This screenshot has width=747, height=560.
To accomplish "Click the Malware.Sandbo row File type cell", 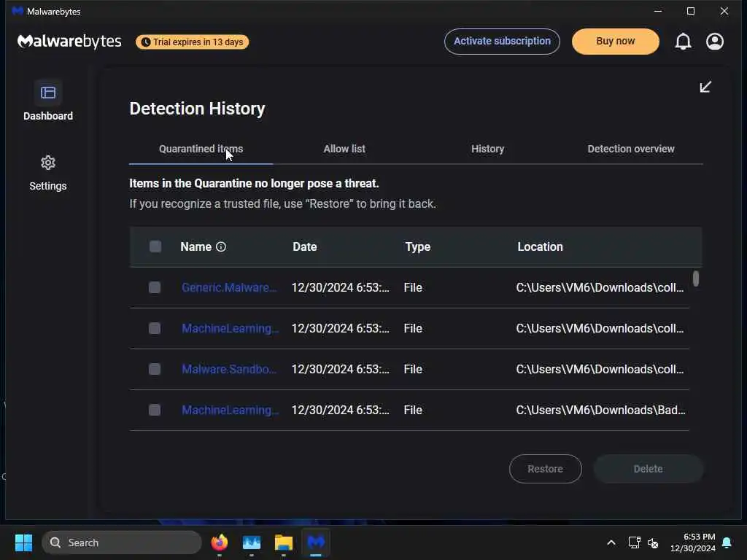I will 413,370.
